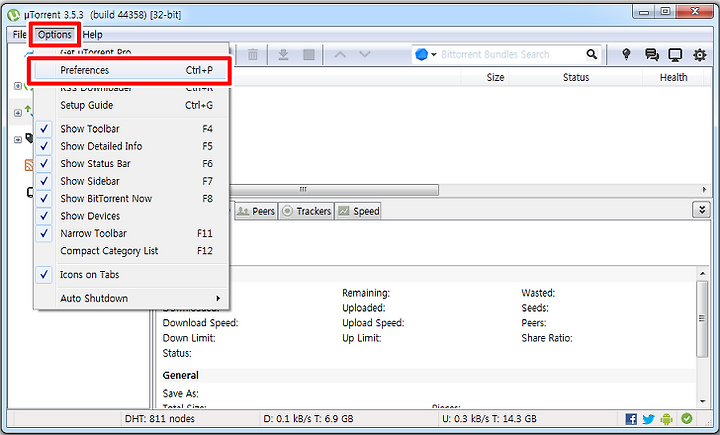Open Twitter icon in status bar
The image size is (720, 435).
point(648,419)
